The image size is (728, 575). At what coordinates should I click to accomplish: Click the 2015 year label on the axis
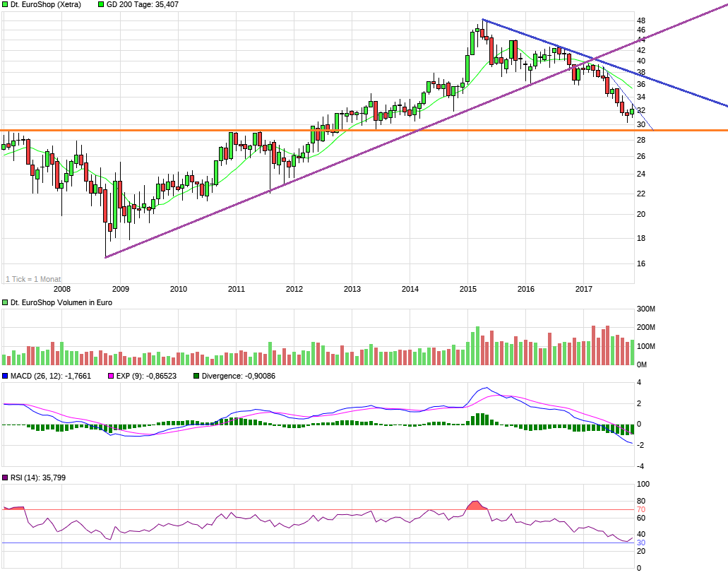(468, 289)
